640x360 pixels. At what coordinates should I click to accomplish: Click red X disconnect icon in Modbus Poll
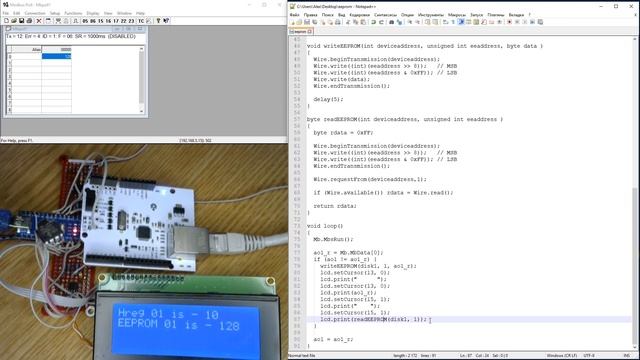coord(39,21)
